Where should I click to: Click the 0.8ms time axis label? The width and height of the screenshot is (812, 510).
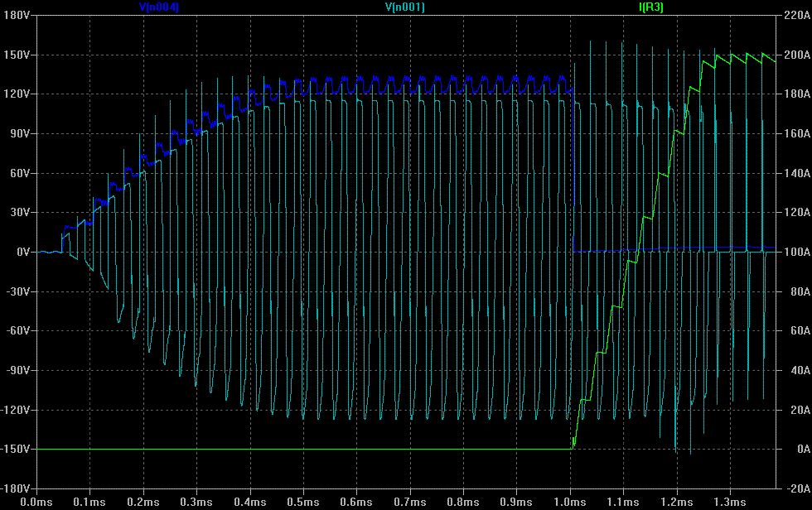(463, 503)
